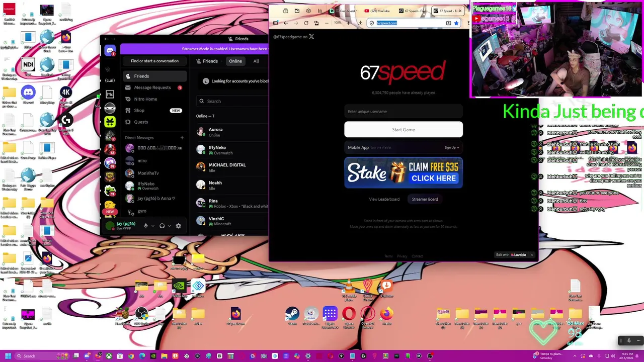Viewport: 644px width, 362px height.
Task: Open VLC media player desktop shortcut
Action: point(349,290)
